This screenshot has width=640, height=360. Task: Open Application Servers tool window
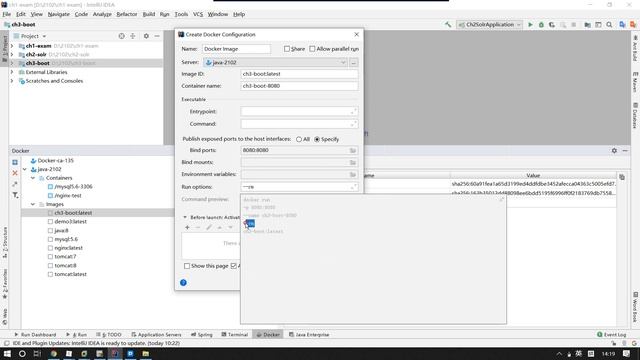click(156, 334)
